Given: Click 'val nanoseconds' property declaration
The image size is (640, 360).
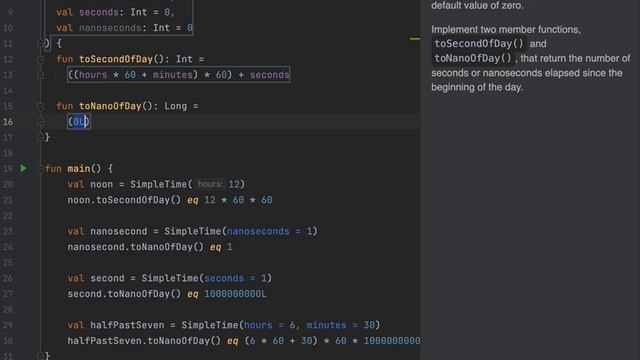Looking at the screenshot, I should point(99,28).
